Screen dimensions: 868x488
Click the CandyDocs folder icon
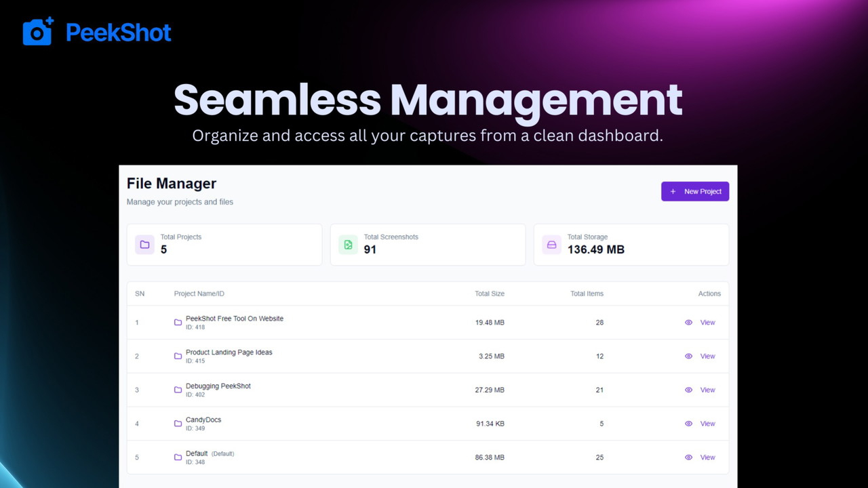pyautogui.click(x=178, y=424)
